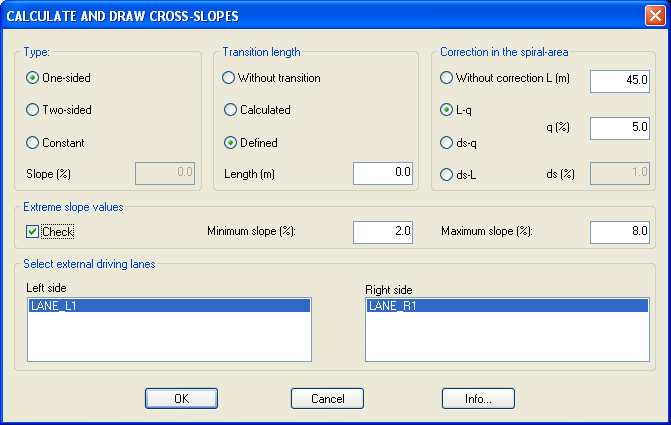
Task: Click the Cancel button
Action: pos(327,398)
